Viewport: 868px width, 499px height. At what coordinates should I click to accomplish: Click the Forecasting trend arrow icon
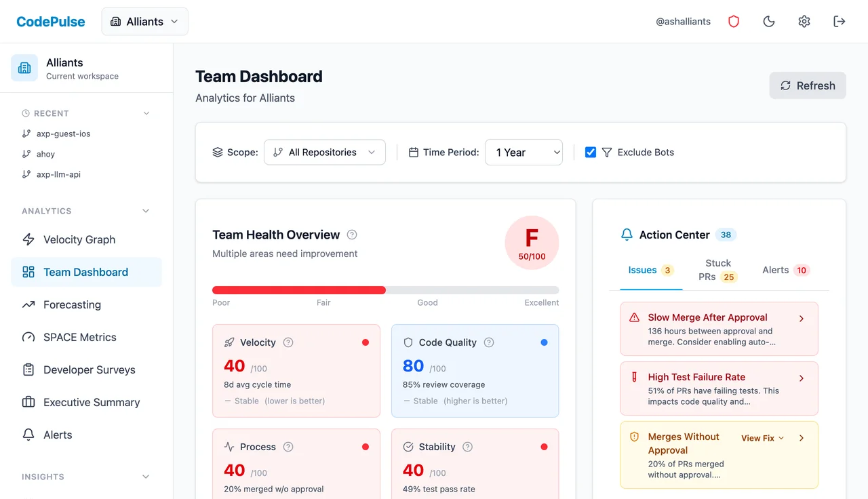pos(28,304)
